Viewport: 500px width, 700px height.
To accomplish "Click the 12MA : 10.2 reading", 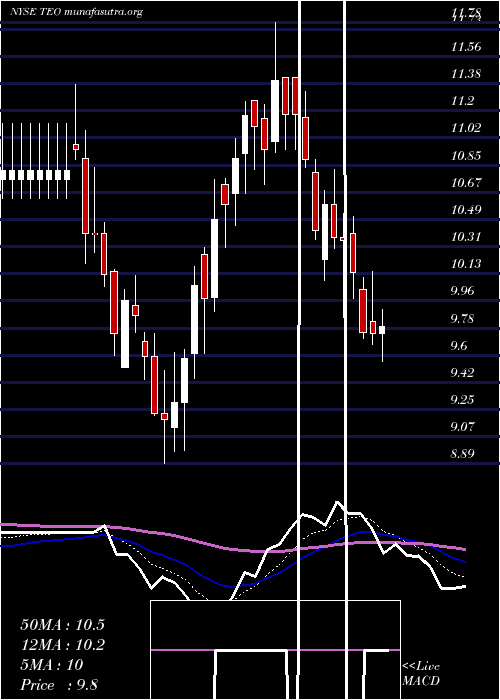I will 62,645.
